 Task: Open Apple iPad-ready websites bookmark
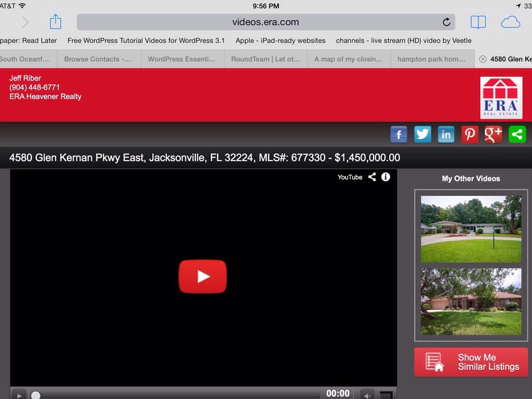tap(280, 41)
